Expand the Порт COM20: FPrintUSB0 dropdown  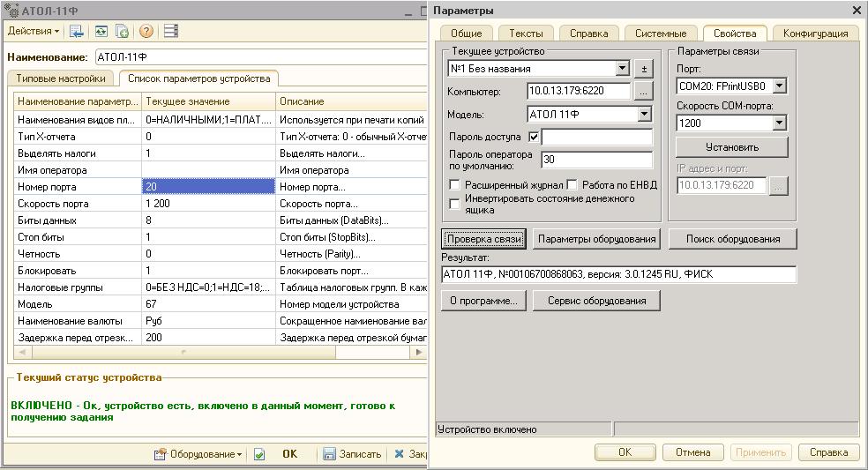coord(780,86)
